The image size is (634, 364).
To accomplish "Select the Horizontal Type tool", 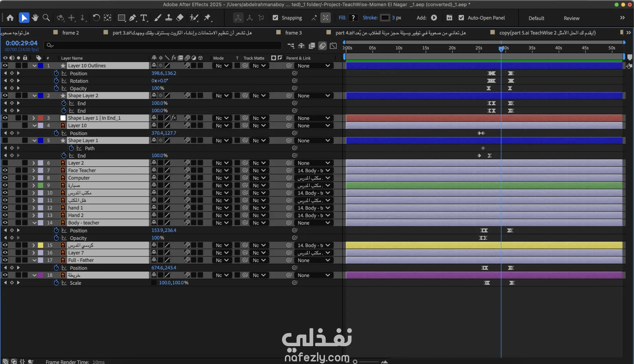I will 144,18.
